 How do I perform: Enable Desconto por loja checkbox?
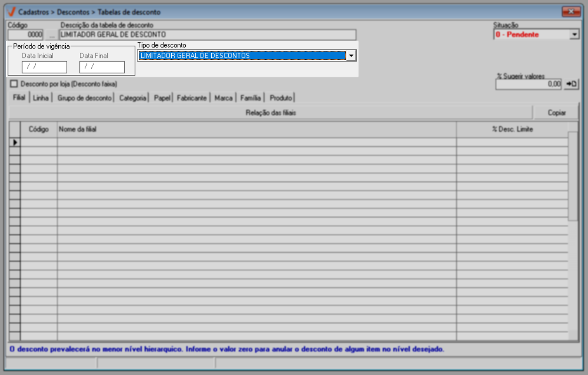point(14,84)
